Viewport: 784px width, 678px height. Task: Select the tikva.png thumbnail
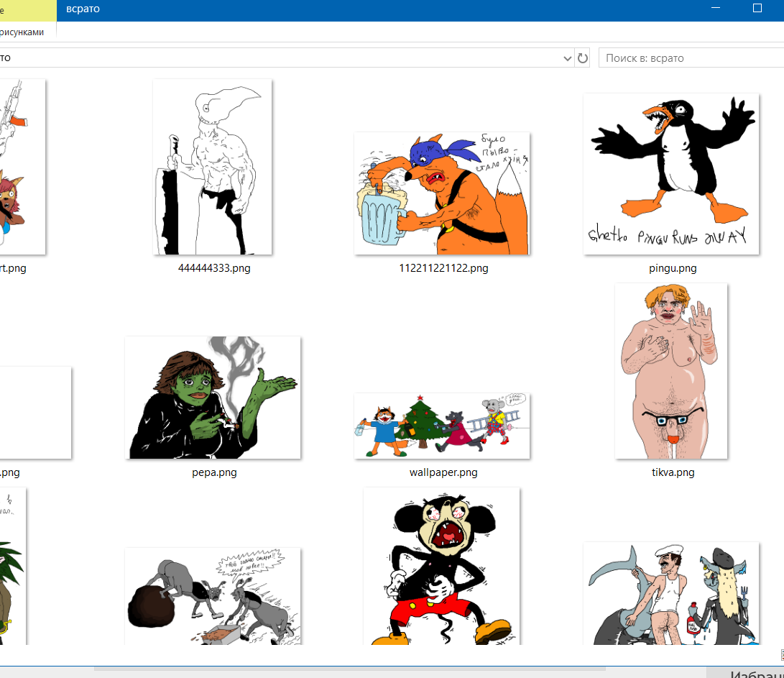[x=671, y=371]
